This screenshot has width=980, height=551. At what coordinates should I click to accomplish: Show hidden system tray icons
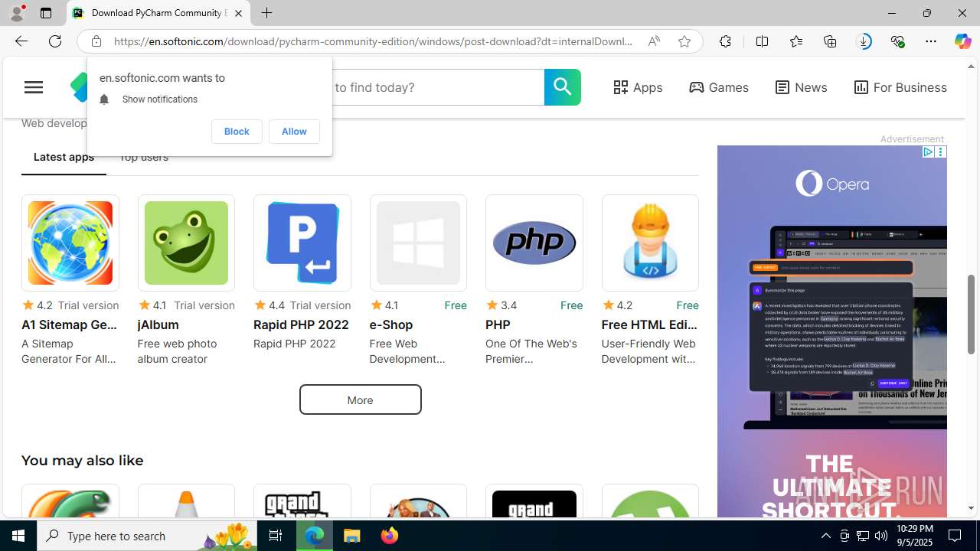825,536
